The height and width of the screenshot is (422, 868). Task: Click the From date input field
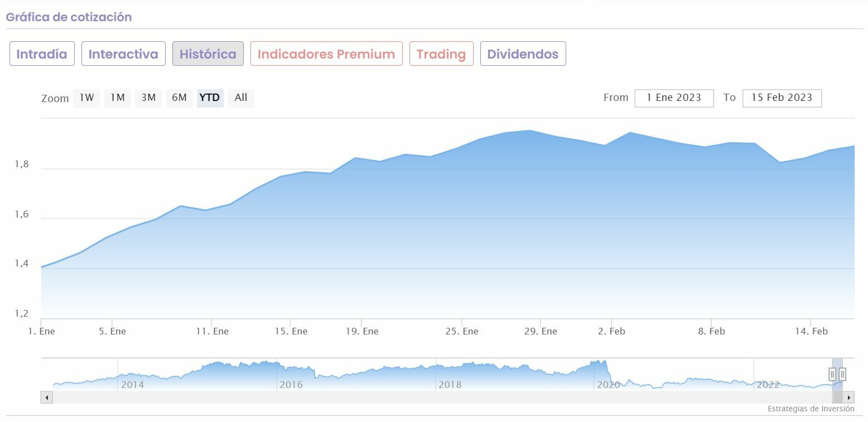pyautogui.click(x=674, y=98)
